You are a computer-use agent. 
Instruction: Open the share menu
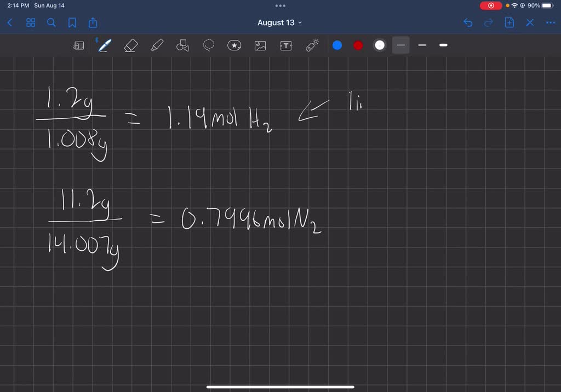click(x=93, y=22)
